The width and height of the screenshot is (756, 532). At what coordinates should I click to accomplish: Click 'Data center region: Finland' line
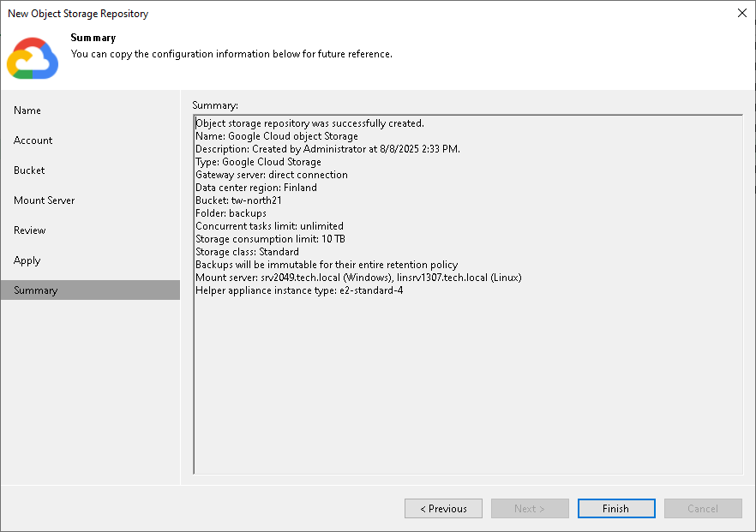tap(256, 188)
